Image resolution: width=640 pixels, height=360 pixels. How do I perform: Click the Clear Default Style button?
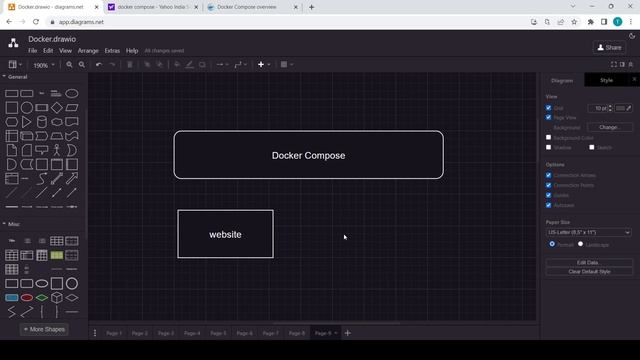click(589, 271)
